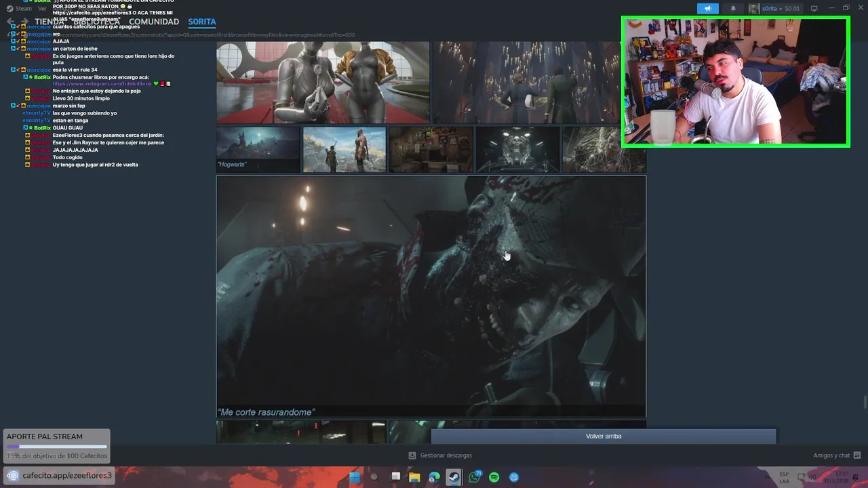The width and height of the screenshot is (868, 488).
Task: Open WhatsApp from the taskbar
Action: [x=475, y=477]
